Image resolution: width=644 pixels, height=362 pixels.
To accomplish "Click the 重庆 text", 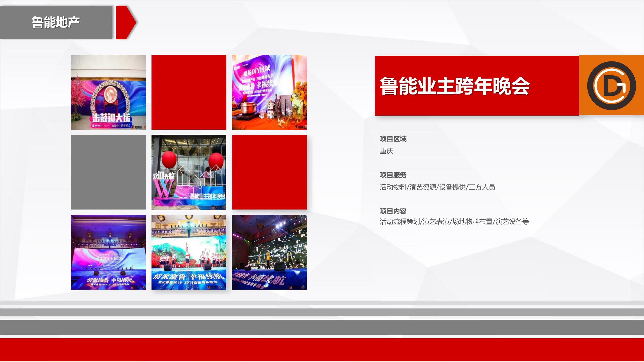I will click(x=386, y=151).
